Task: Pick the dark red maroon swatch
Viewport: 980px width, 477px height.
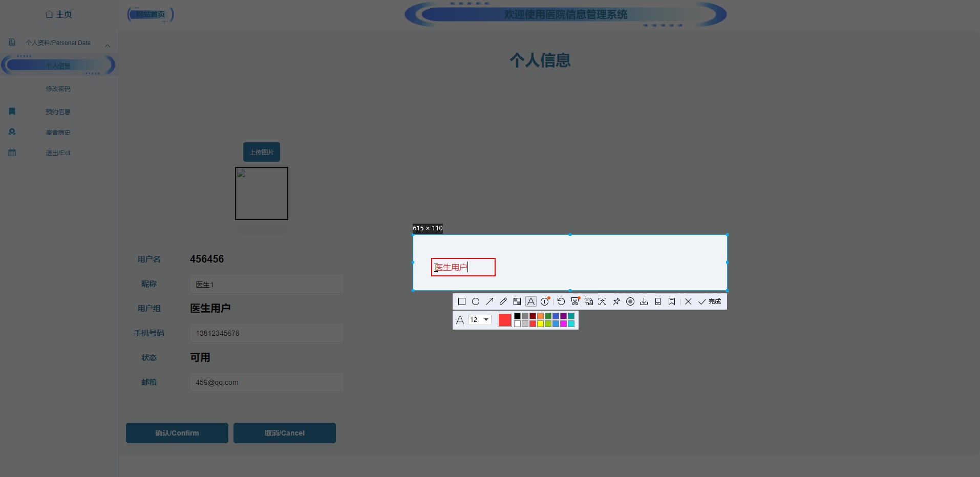Action: (x=532, y=316)
